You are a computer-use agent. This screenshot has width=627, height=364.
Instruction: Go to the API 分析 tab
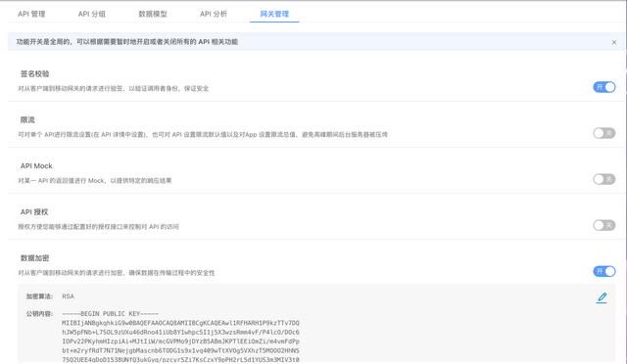[214, 14]
